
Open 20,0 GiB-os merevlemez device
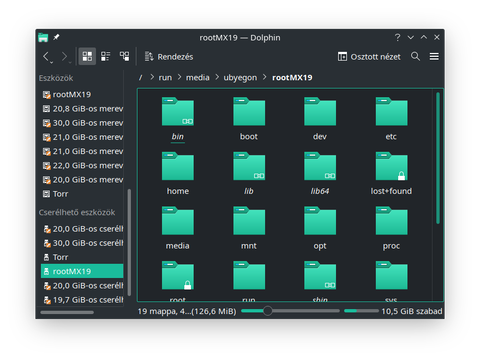[82, 180]
